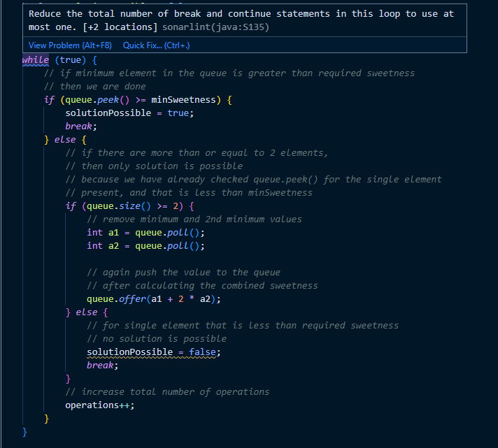The width and height of the screenshot is (498, 448).
Task: Click comment '// after calculating the combined sweetness'
Action: tap(202, 286)
